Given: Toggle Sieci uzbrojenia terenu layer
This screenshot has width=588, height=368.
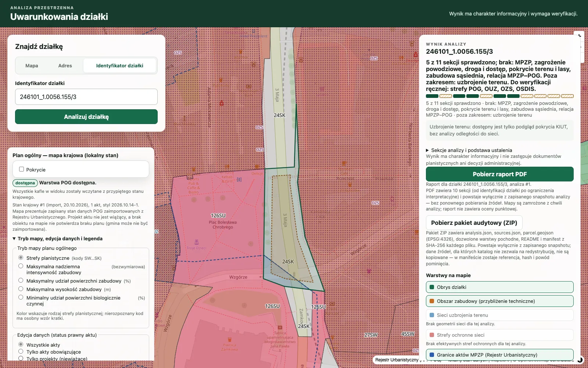Looking at the screenshot, I should coord(500,315).
